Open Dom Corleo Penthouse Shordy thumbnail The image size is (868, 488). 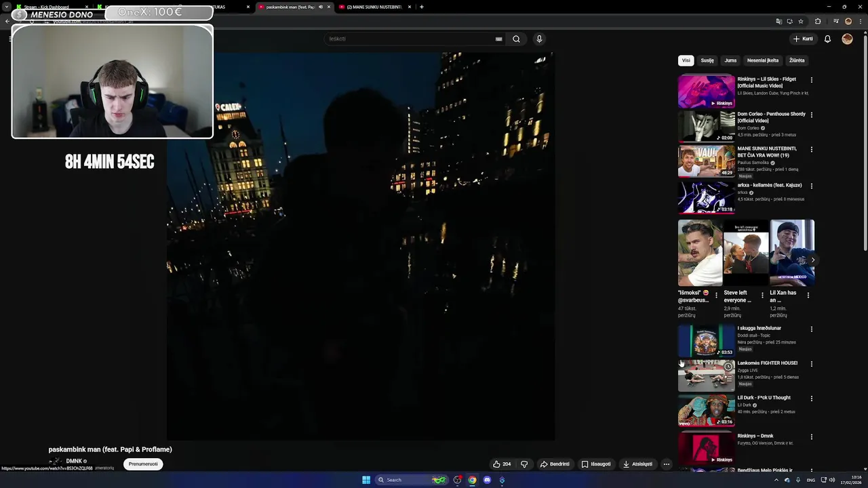(x=706, y=126)
